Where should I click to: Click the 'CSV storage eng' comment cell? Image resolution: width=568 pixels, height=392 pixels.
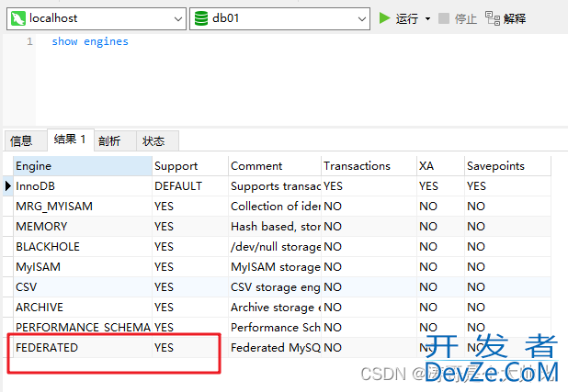point(275,287)
